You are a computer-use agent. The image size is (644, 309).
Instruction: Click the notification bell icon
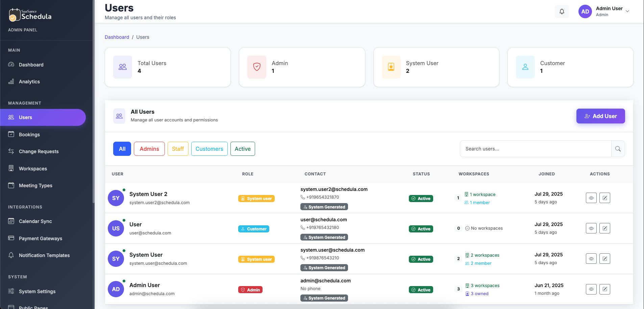coord(562,11)
